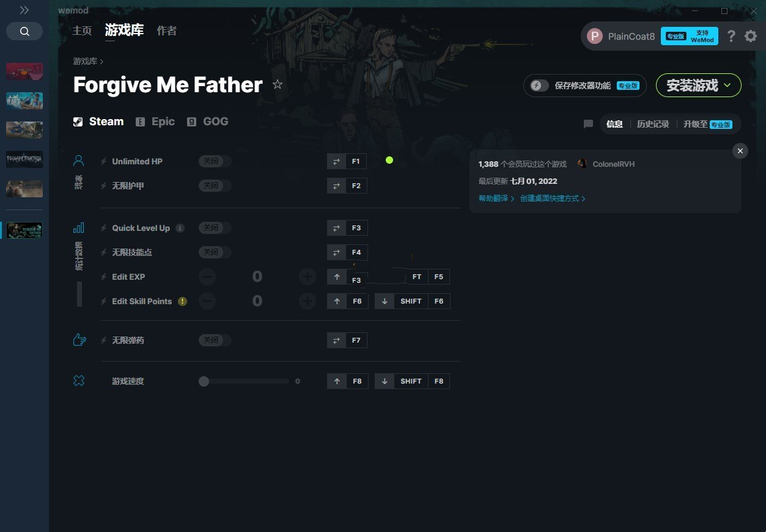Screen dimensions: 766x532
Task: Increase Edit EXP with plus button
Action: 307,277
